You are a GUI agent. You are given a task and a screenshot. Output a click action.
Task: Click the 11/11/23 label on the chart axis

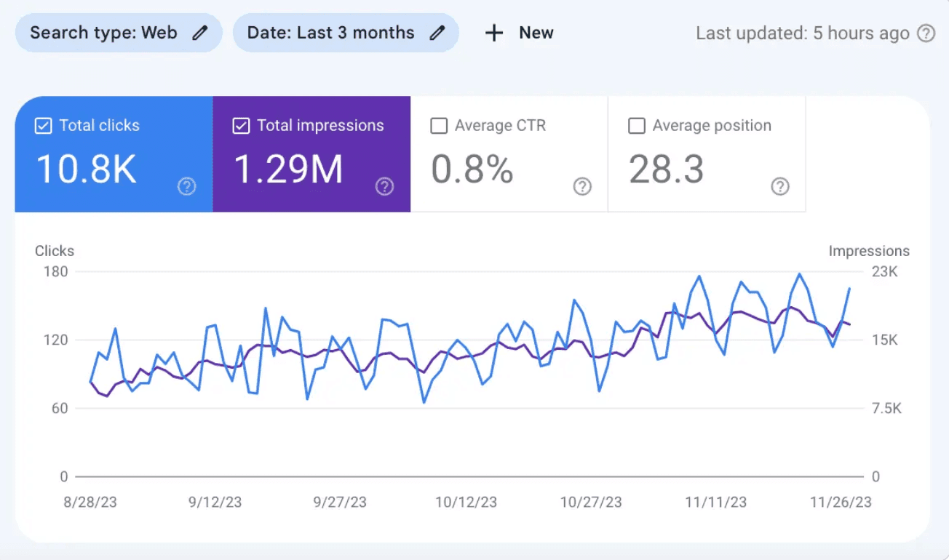(x=716, y=502)
